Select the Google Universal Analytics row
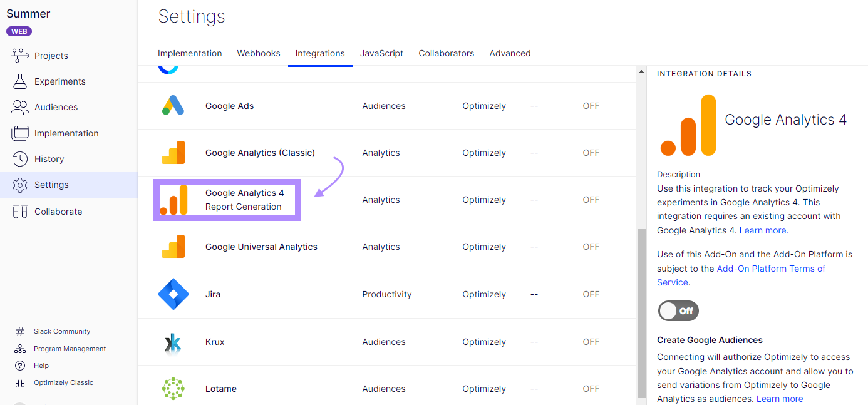The image size is (868, 405). point(261,246)
